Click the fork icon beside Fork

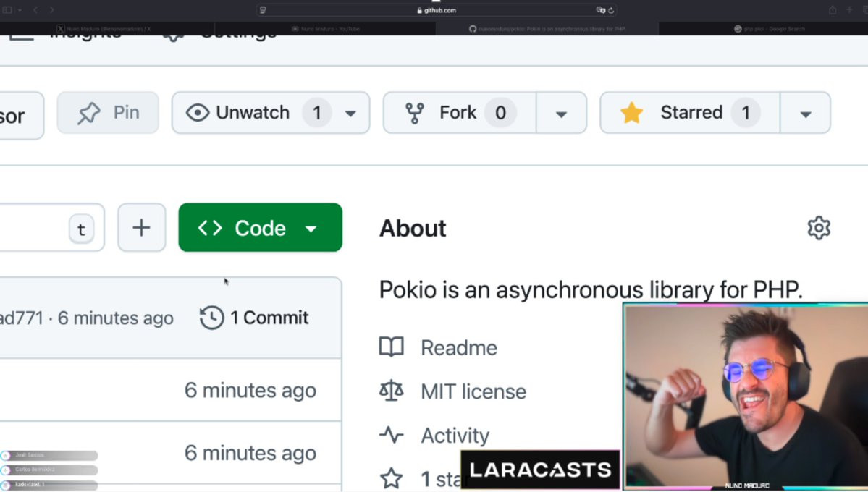415,113
